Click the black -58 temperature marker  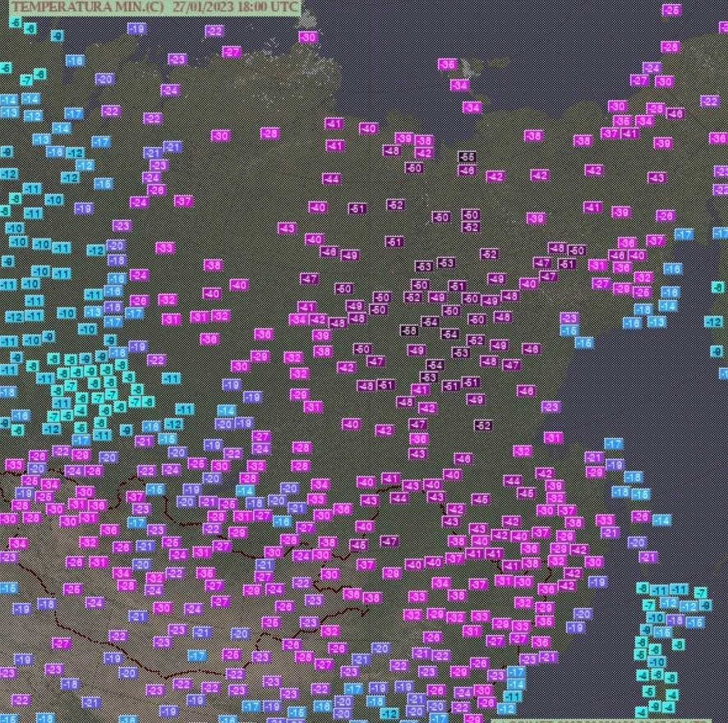[x=408, y=329]
